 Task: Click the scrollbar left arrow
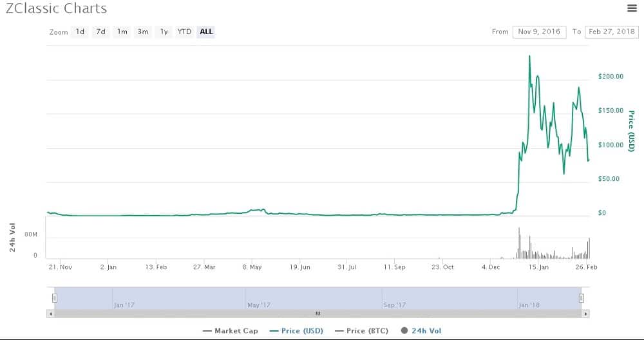point(50,314)
